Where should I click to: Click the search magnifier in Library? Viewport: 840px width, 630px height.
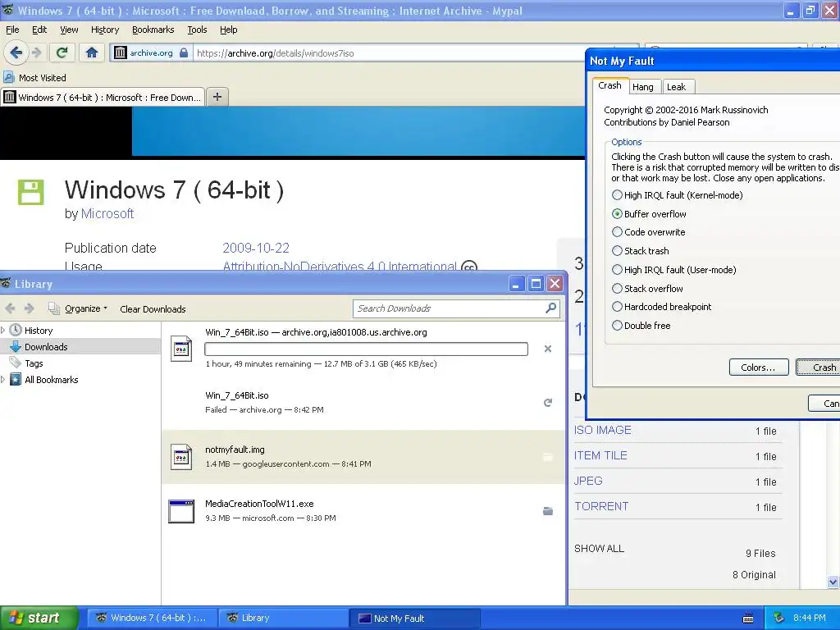(x=550, y=308)
